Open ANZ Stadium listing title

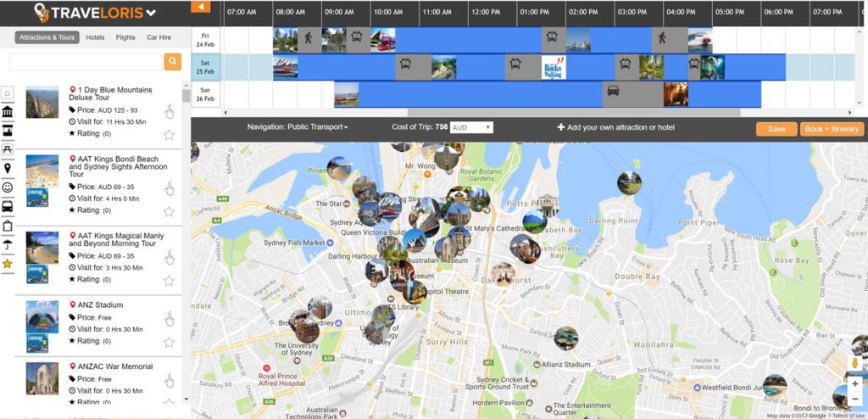[100, 304]
